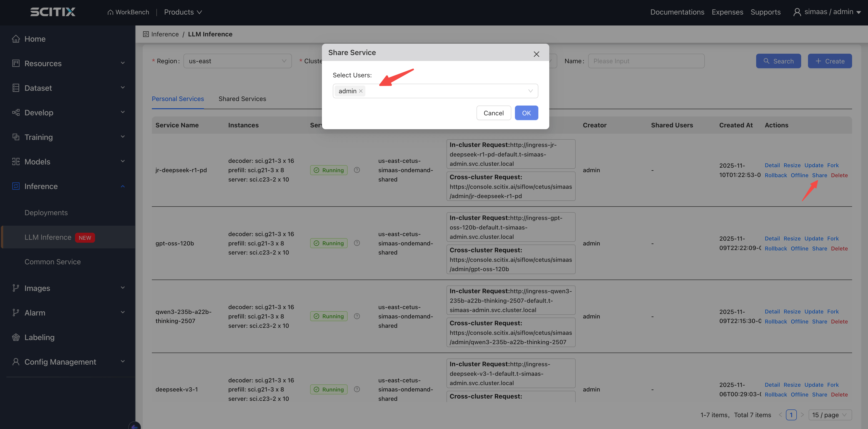This screenshot has width=868, height=429.
Task: Open the Documentations link
Action: (x=677, y=12)
